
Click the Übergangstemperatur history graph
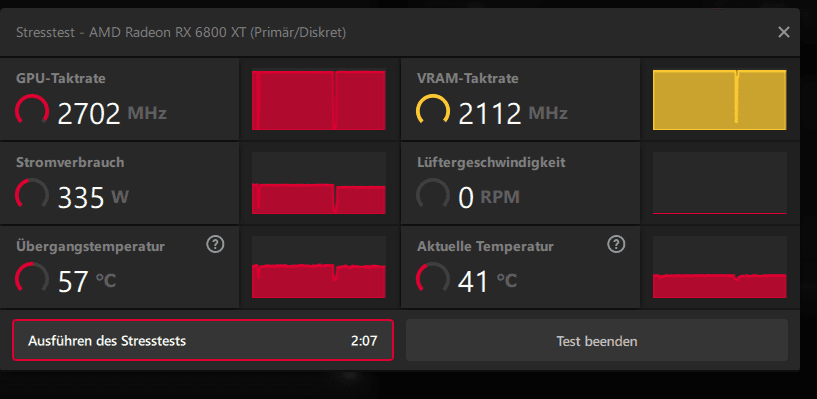tap(318, 267)
